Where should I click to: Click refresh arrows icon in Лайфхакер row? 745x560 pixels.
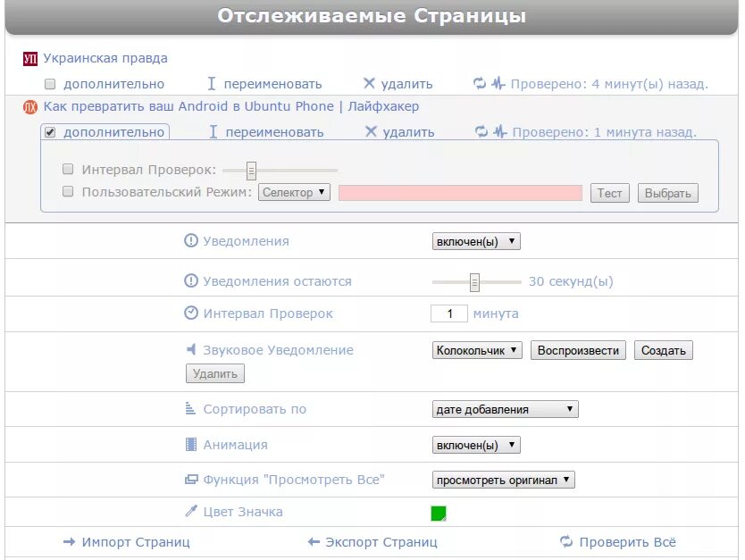(x=481, y=131)
